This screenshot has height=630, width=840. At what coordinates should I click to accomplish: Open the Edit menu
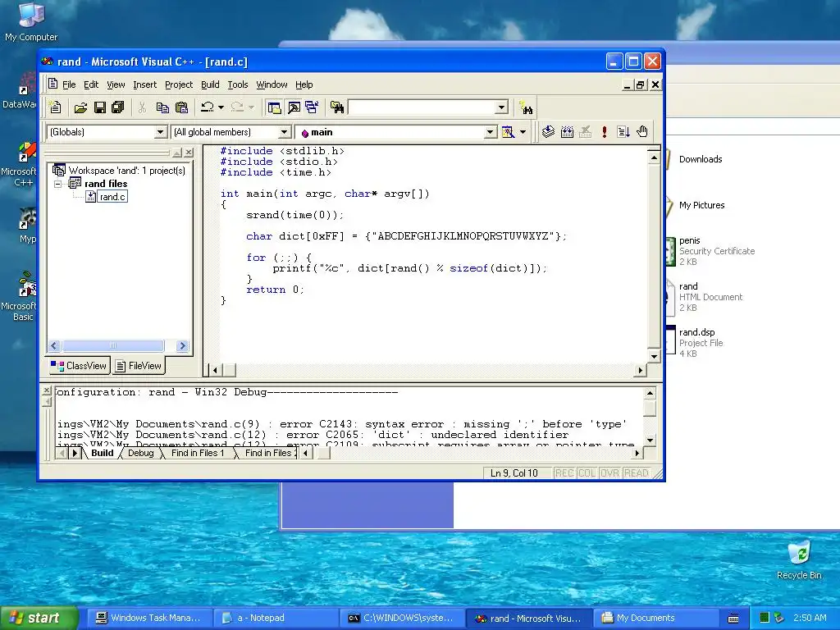coord(90,84)
